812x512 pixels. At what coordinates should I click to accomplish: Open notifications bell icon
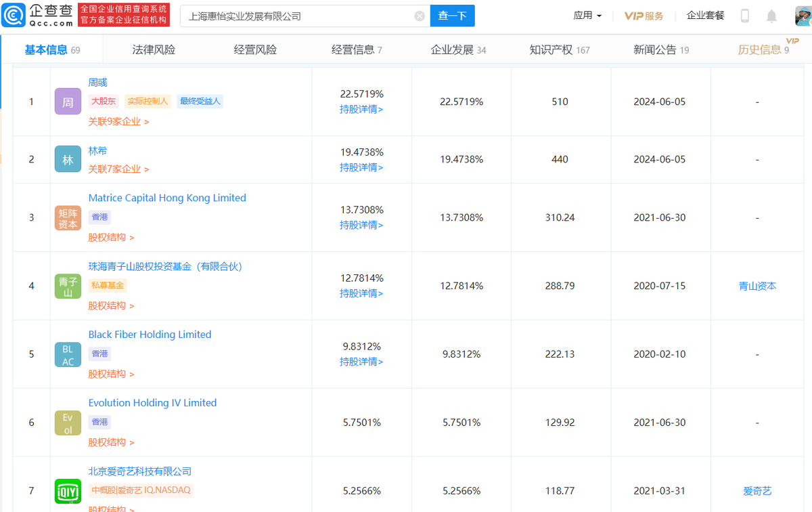coord(771,16)
